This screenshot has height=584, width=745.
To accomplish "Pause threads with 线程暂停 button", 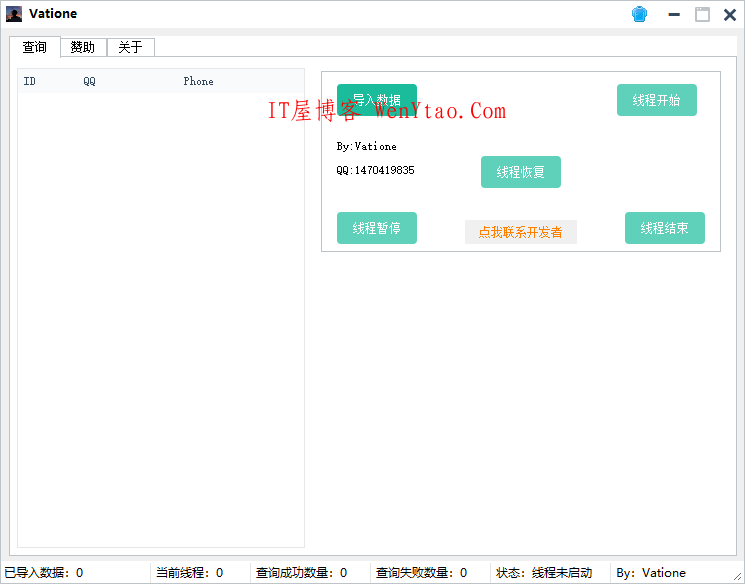I will tap(377, 228).
